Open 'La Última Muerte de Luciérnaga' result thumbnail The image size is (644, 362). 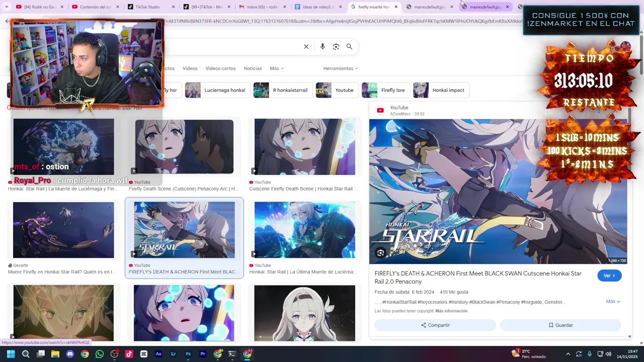(x=305, y=230)
